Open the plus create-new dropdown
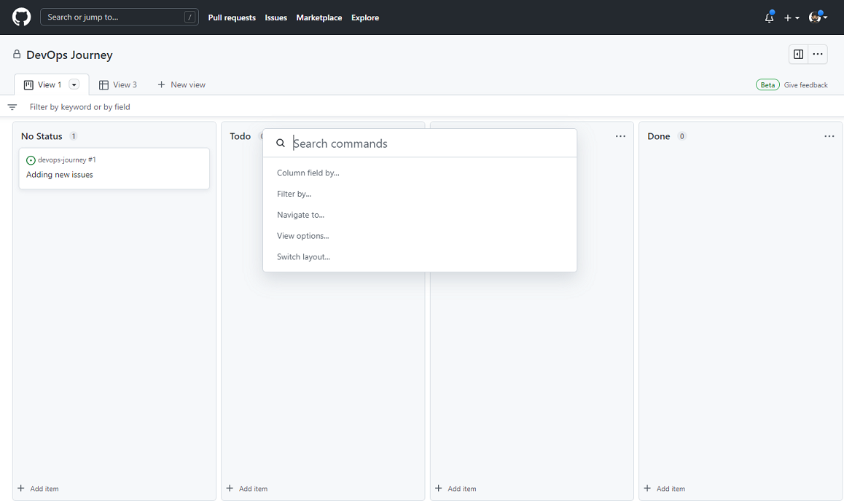This screenshot has width=844, height=504. click(792, 17)
